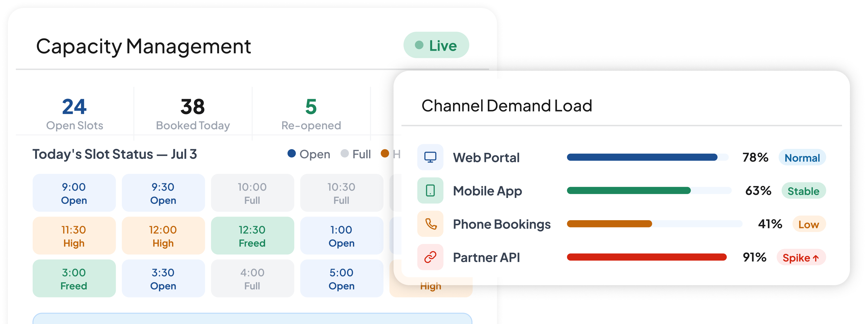Viewport: 868px width, 324px height.
Task: Click the 24 Open Slots stat
Action: 74,114
